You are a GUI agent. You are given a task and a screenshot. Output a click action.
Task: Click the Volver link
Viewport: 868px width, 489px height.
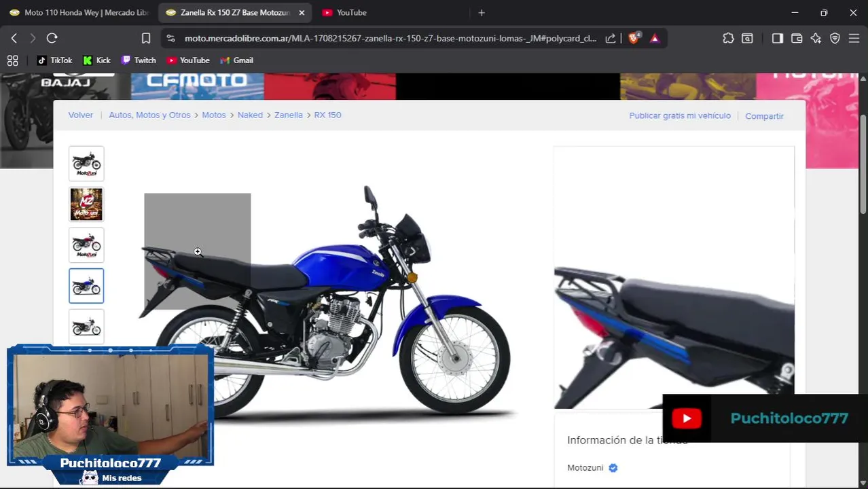coord(80,115)
